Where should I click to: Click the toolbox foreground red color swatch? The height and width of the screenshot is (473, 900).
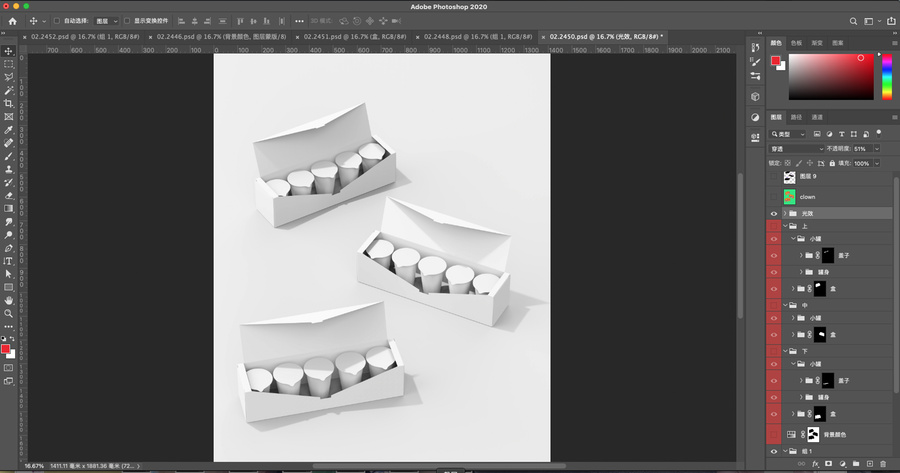[x=6, y=349]
